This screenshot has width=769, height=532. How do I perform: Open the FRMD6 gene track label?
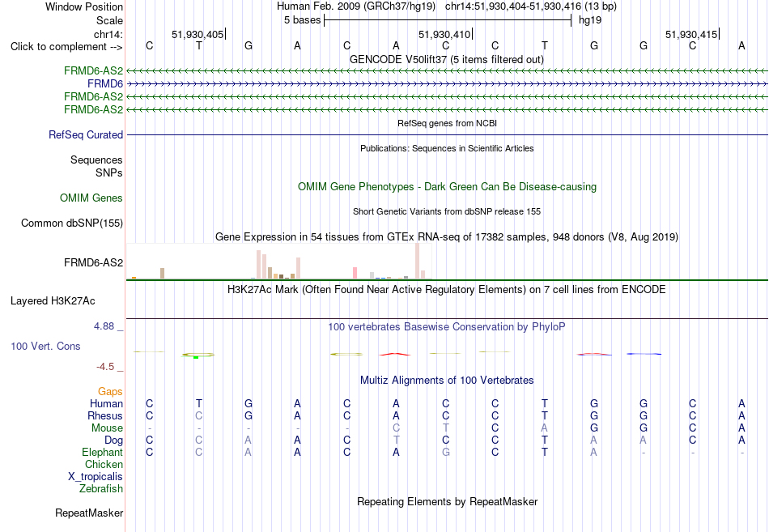105,84
